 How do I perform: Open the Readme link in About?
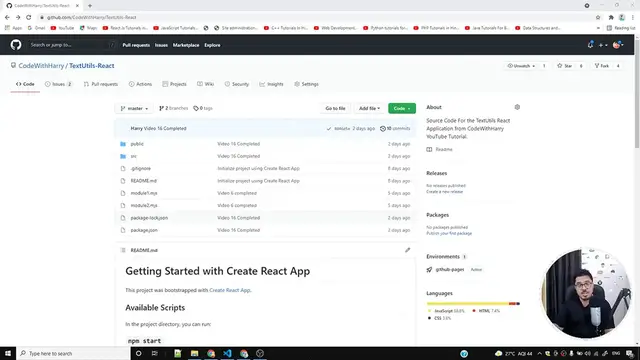[440, 149]
